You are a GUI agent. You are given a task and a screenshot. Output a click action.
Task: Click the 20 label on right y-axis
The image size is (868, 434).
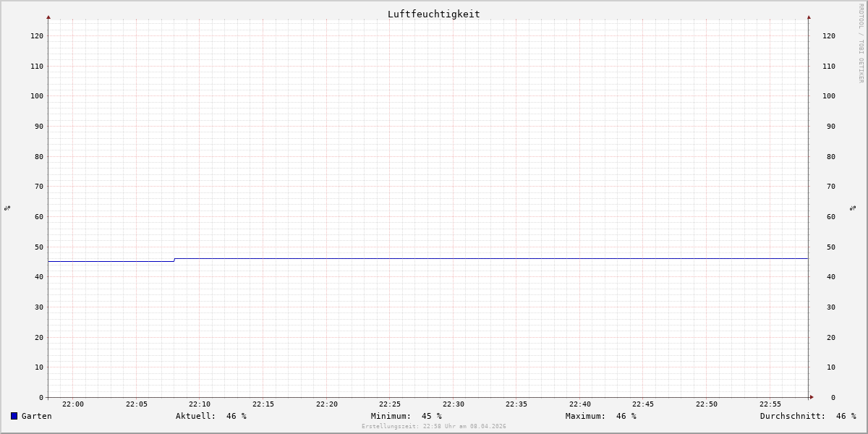coord(831,338)
